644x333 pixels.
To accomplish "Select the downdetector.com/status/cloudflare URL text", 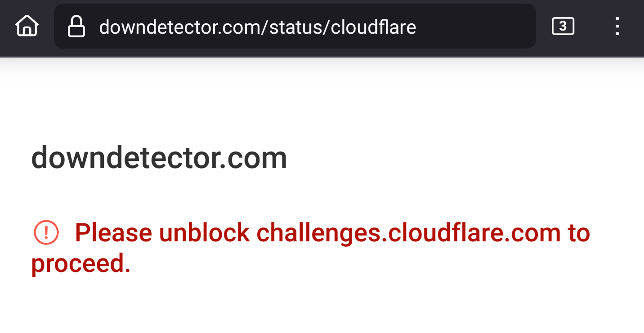I will point(257,27).
